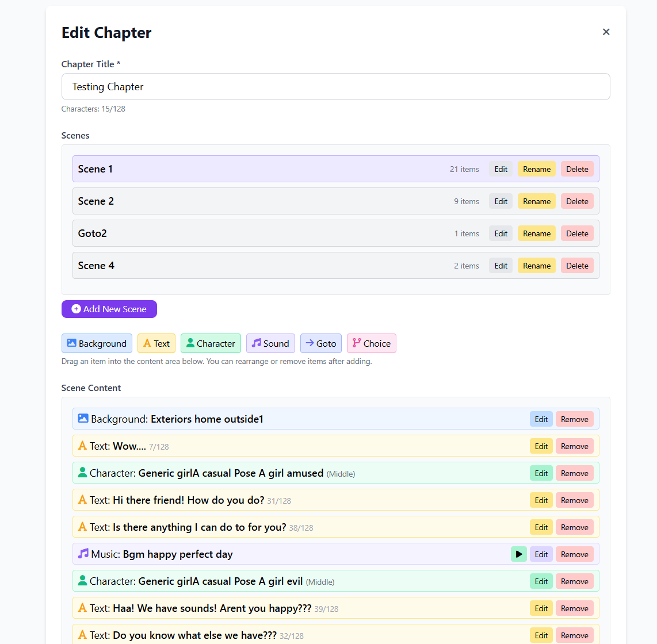Click the Goto arrow icon chip
The width and height of the screenshot is (657, 644).
[310, 343]
